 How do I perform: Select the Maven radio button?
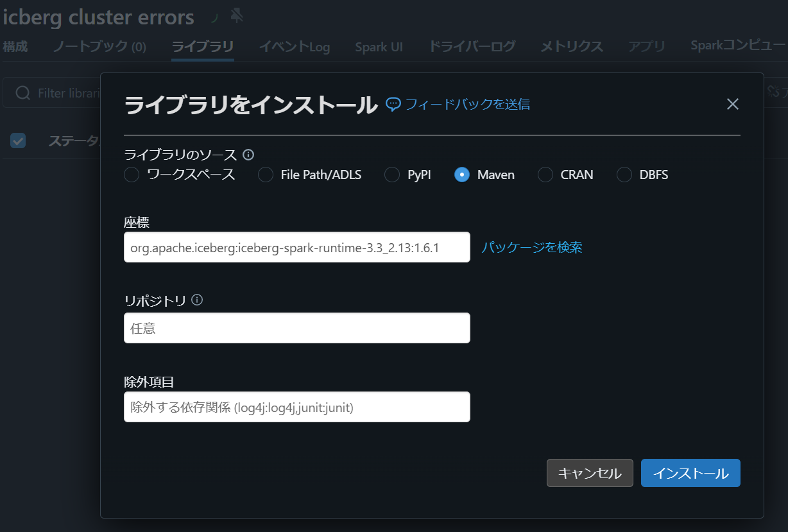point(462,175)
